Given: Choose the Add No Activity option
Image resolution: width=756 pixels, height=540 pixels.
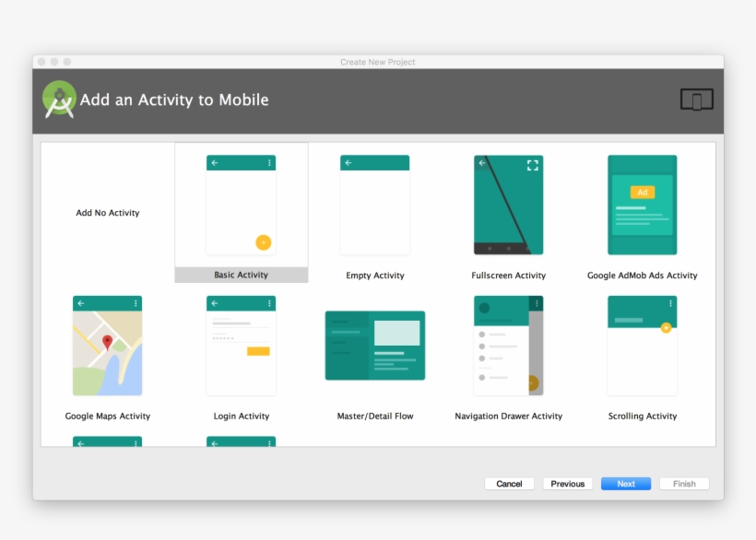Looking at the screenshot, I should pos(107,212).
